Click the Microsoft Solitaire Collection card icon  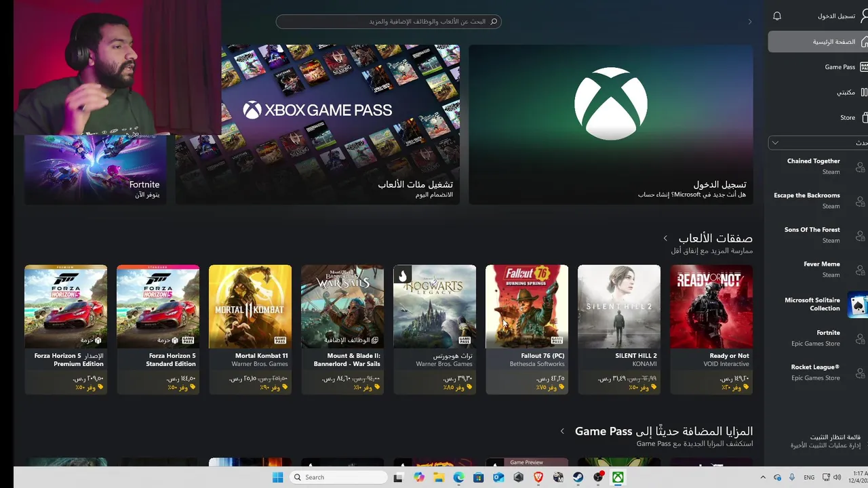(858, 305)
